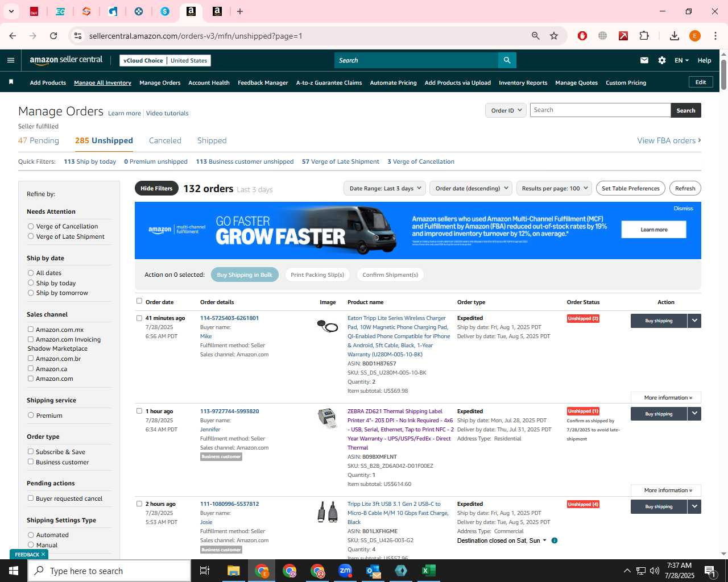
Task: Expand Destination closed on Sat, Sun dropdown
Action: tap(502, 541)
